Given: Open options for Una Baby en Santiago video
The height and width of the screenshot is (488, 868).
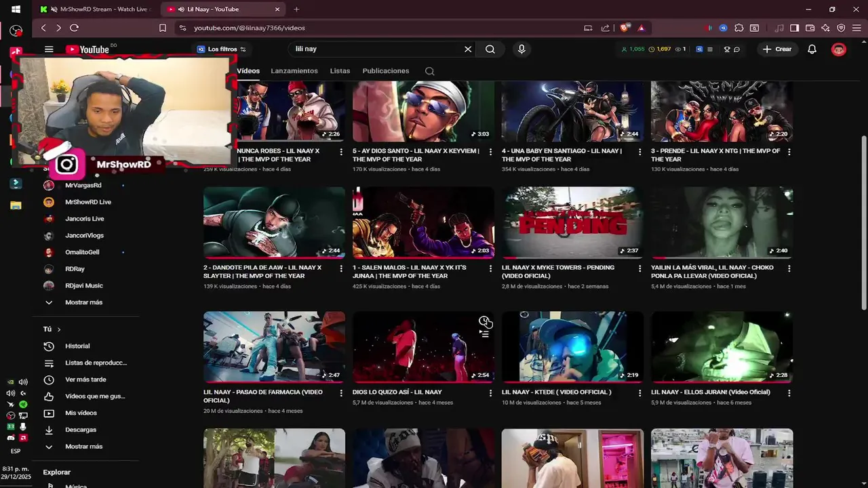Looking at the screenshot, I should coord(639,152).
